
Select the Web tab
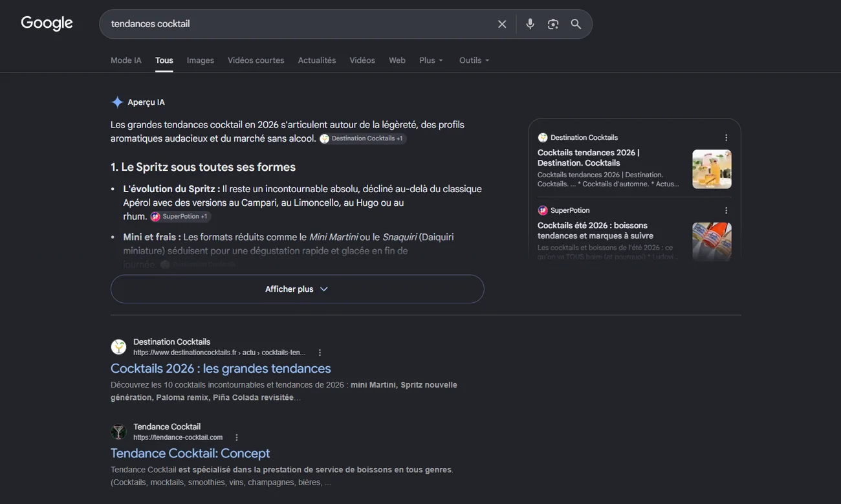click(x=397, y=60)
